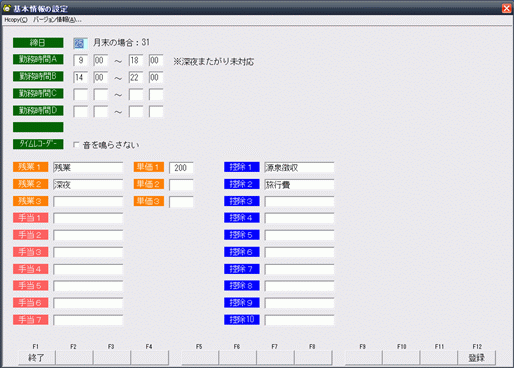The height and width of the screenshot is (368, 514).
Task: Click the green 勤務時間D label
Action: click(38, 110)
